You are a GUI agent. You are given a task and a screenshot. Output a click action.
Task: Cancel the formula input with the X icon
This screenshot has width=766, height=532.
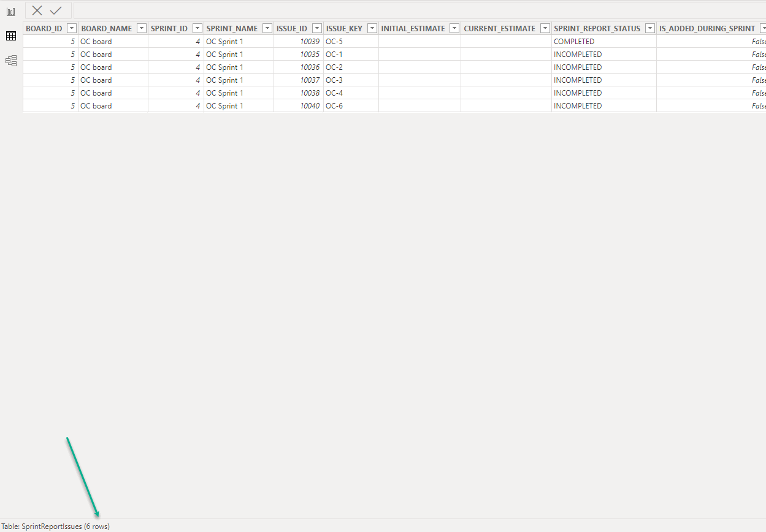(37, 10)
